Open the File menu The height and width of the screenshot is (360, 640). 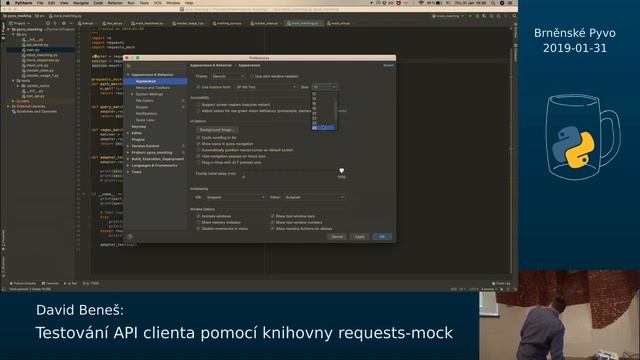(40, 3)
